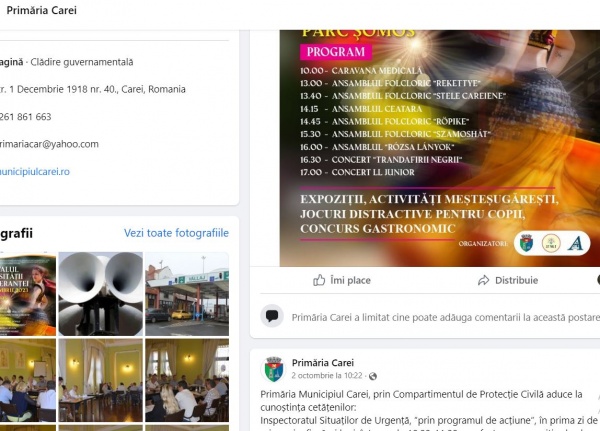Open Vezi toate fotografiile link
This screenshot has width=600, height=431.
click(176, 233)
